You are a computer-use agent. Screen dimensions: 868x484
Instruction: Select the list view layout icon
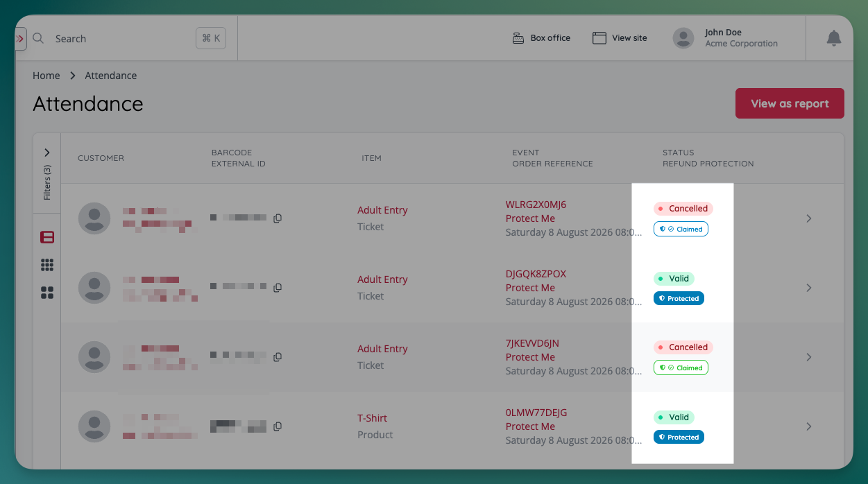point(47,237)
